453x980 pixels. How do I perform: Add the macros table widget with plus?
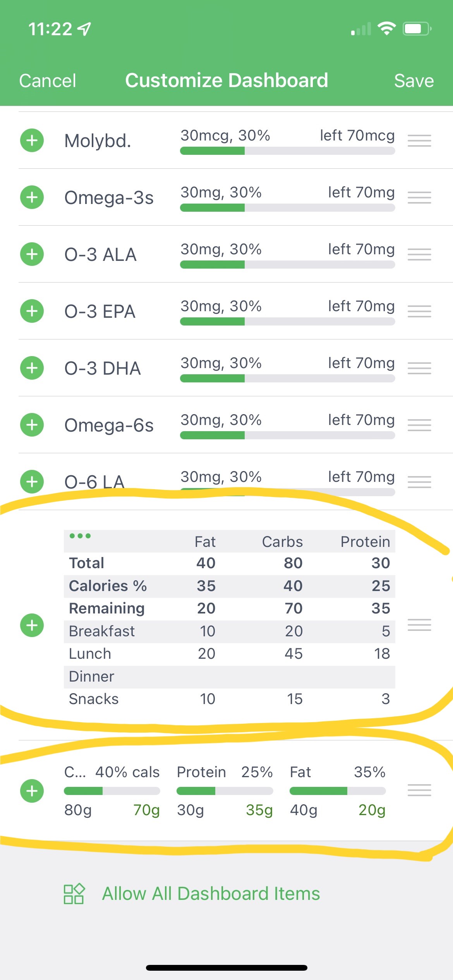(x=32, y=625)
